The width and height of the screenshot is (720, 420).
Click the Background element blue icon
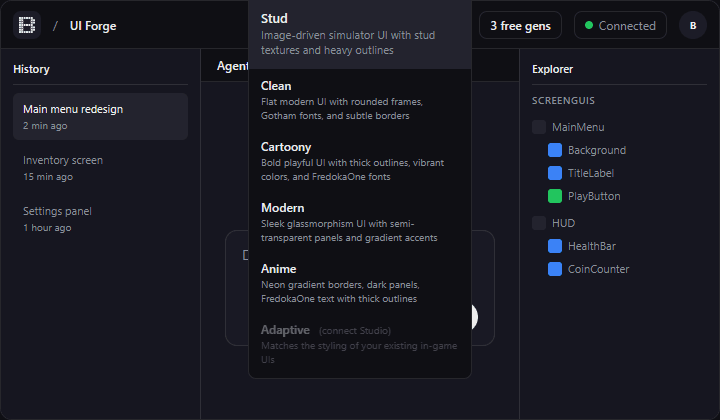555,150
